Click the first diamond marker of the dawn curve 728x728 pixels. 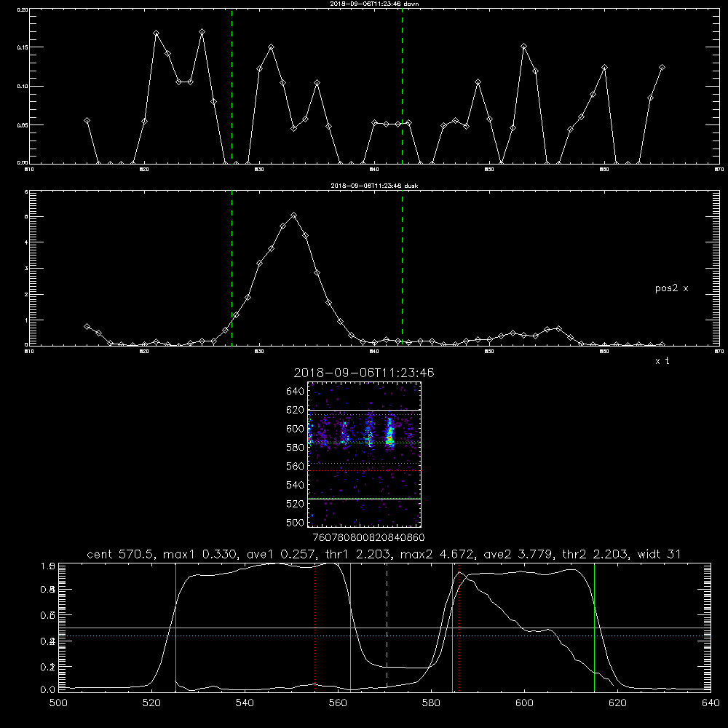coord(87,120)
